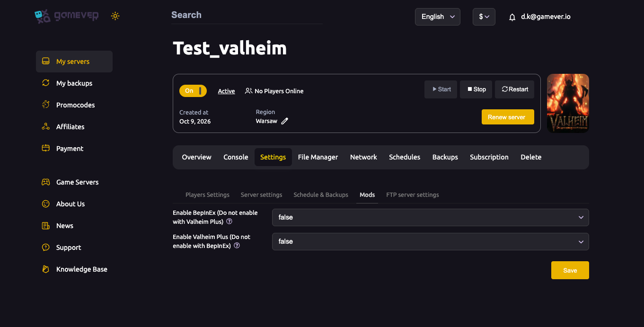
Task: Open the File Manager tab
Action: [x=318, y=157]
